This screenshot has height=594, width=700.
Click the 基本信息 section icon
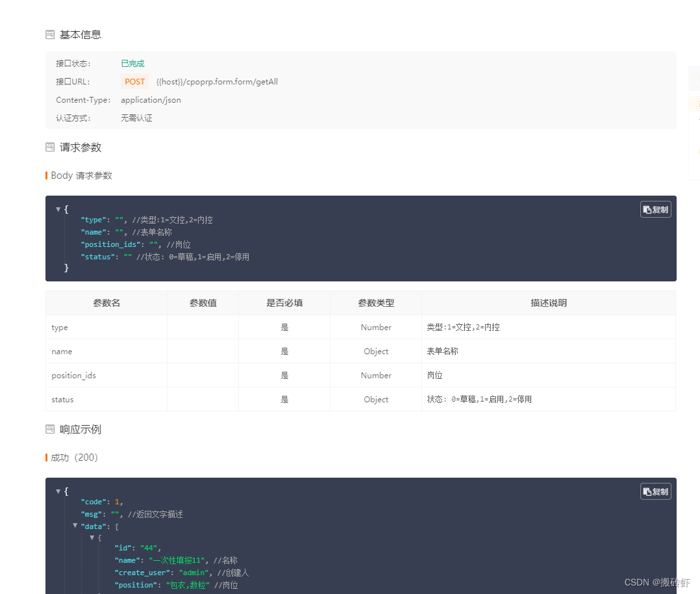point(50,34)
